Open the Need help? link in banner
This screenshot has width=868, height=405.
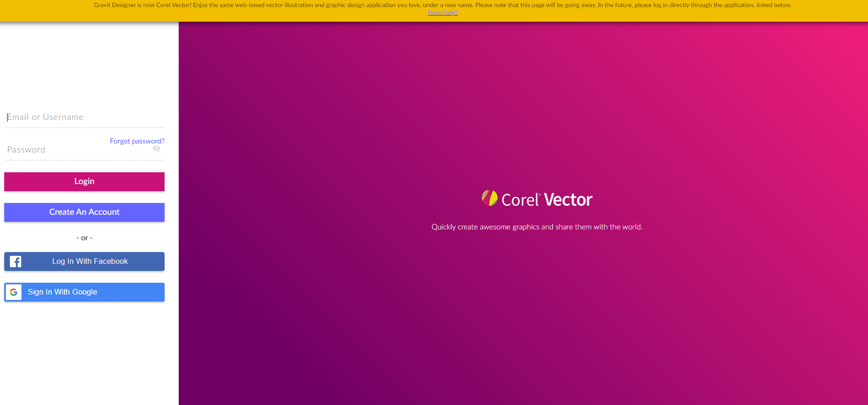442,13
